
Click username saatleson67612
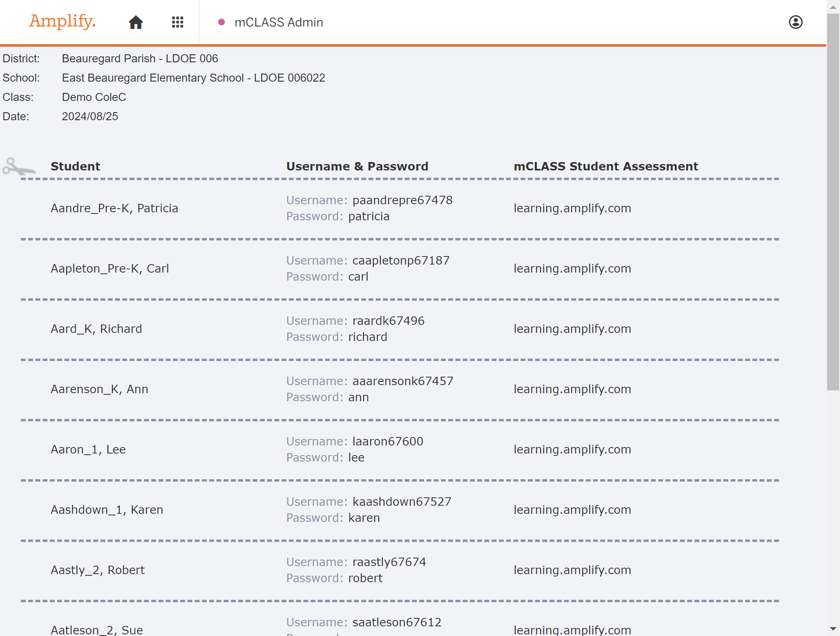click(x=397, y=622)
